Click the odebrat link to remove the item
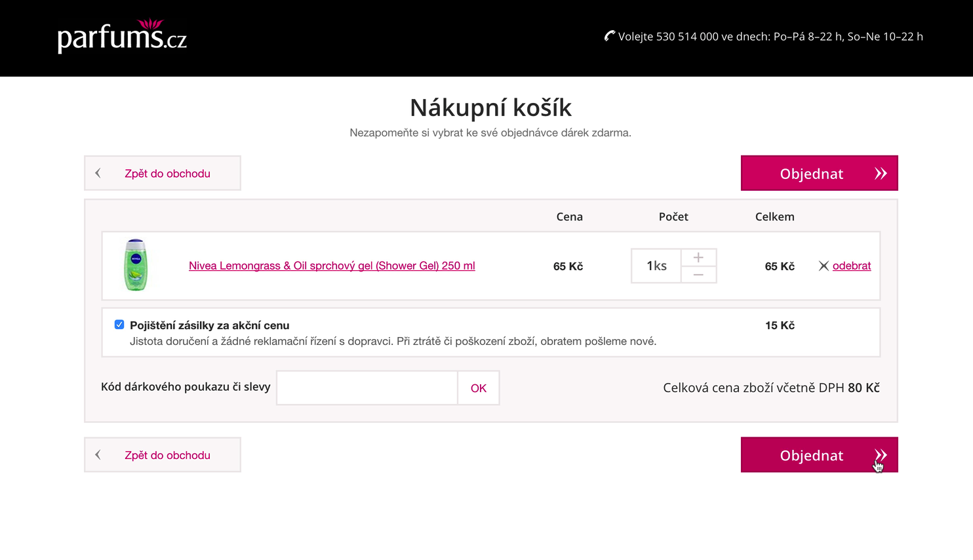This screenshot has width=973, height=560. tap(852, 266)
